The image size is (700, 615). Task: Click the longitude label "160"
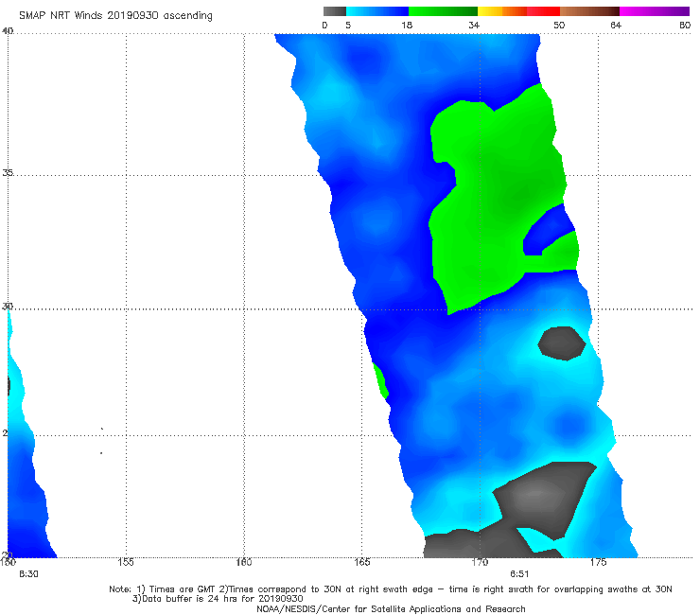pyautogui.click(x=244, y=562)
